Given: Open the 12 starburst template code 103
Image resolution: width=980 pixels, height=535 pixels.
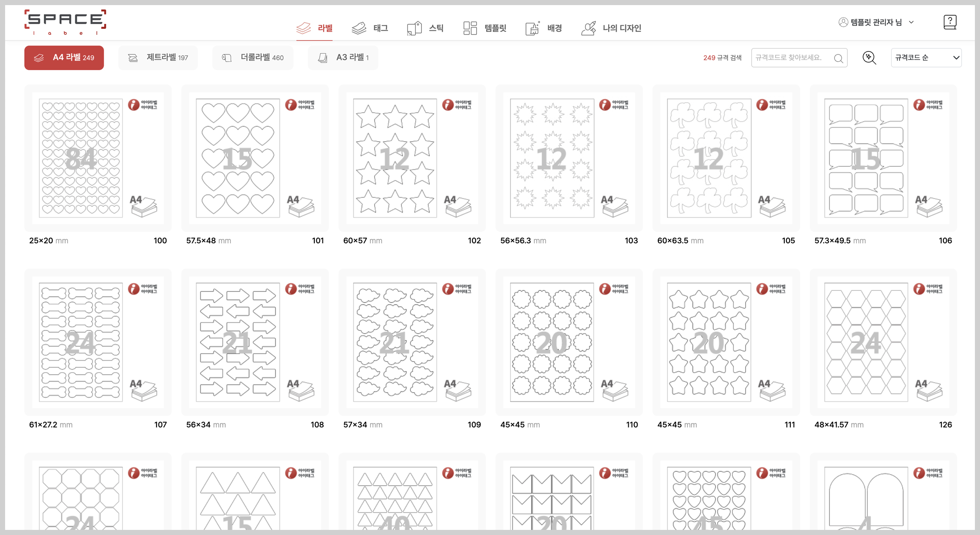Looking at the screenshot, I should tap(569, 158).
